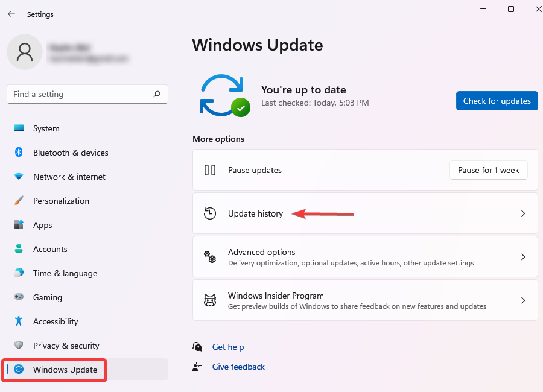The image size is (543, 392).
Task: Open Advanced options via its chevron
Action: tap(523, 257)
